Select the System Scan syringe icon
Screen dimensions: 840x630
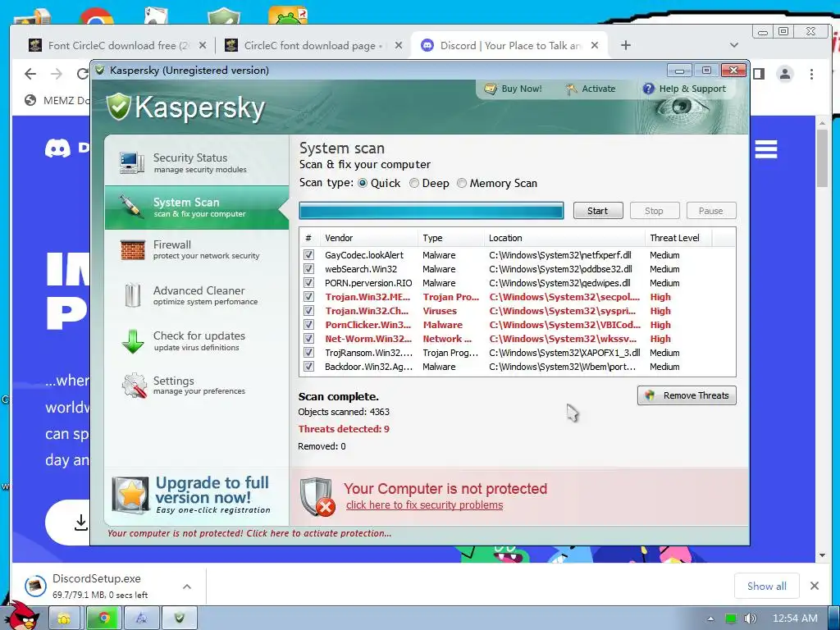point(130,207)
